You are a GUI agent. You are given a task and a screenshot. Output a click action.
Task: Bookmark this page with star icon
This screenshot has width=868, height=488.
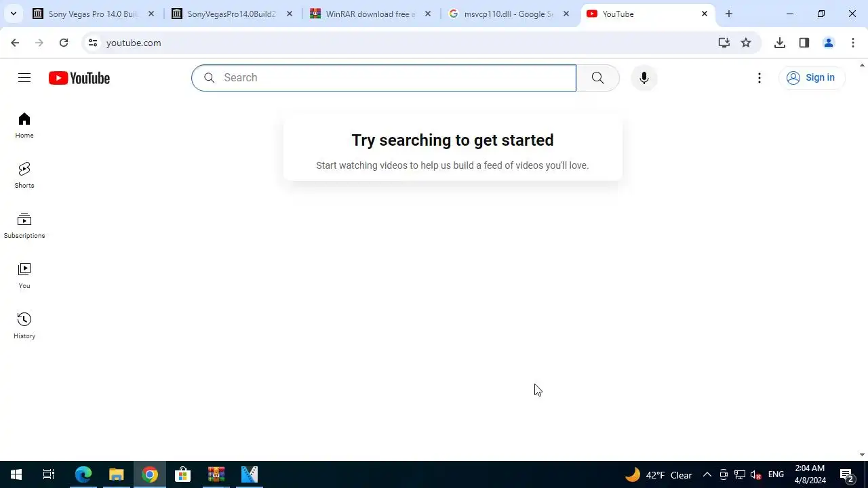(746, 43)
